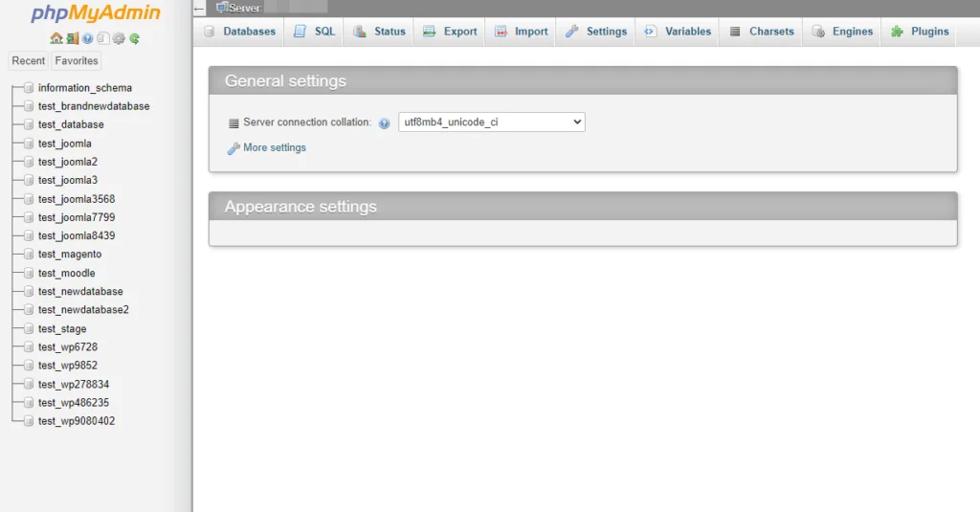The height and width of the screenshot is (512, 980).
Task: Click the Server connection collation label
Action: (307, 122)
